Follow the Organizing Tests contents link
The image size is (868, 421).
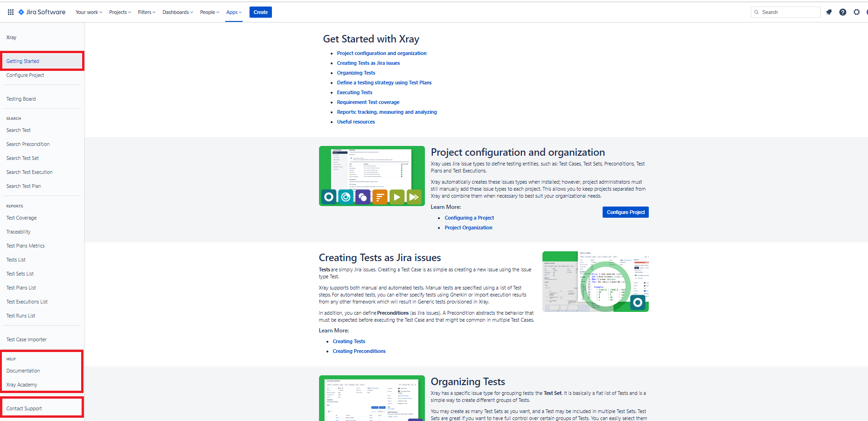[356, 73]
